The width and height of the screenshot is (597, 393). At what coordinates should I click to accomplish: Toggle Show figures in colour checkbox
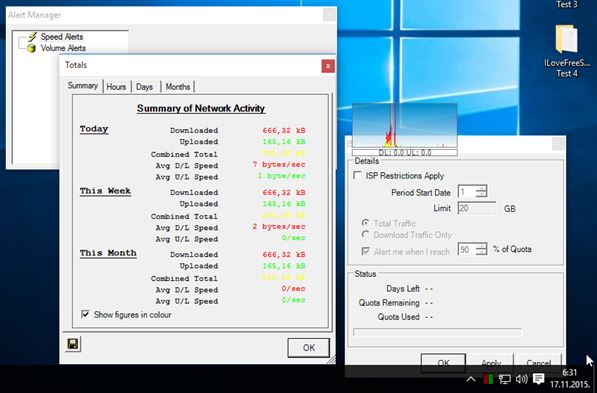coord(85,314)
